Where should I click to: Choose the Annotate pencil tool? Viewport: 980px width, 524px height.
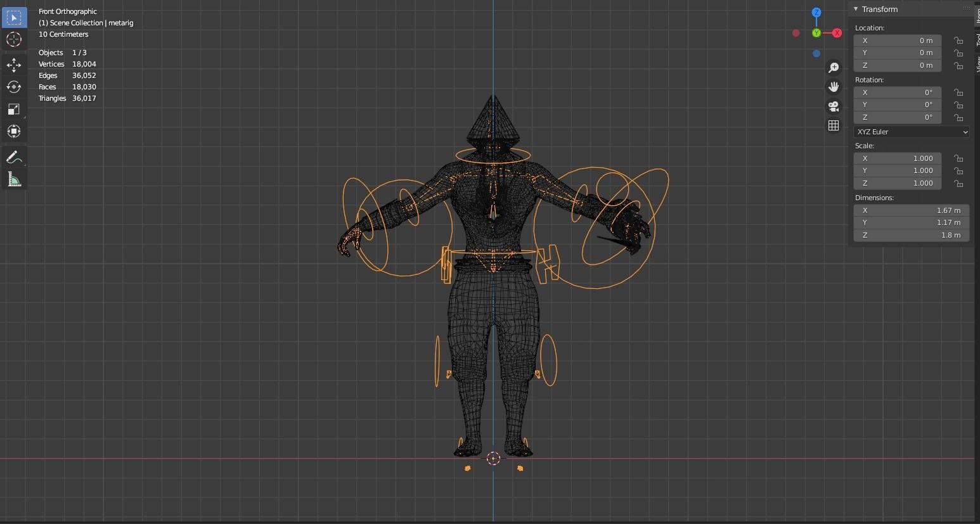[13, 157]
